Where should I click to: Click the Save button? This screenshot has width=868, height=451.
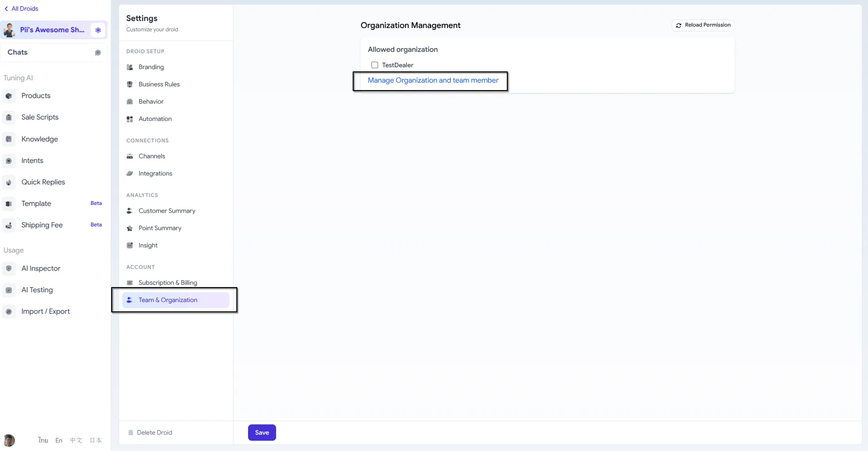click(x=262, y=432)
